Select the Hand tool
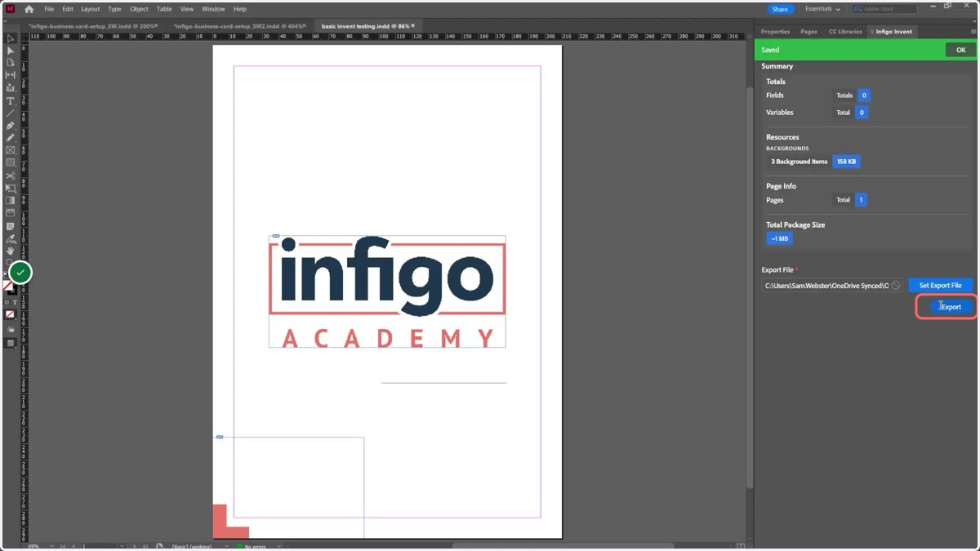 11,251
